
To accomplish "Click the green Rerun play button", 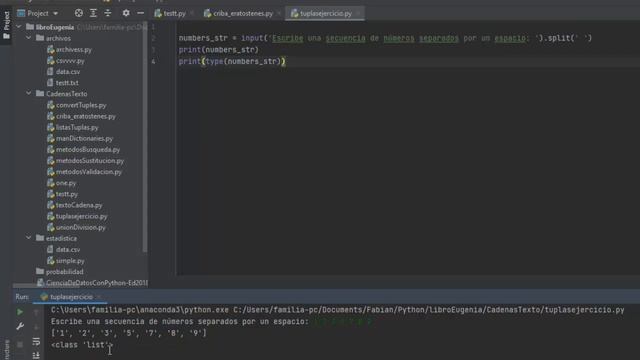I will 20,312.
